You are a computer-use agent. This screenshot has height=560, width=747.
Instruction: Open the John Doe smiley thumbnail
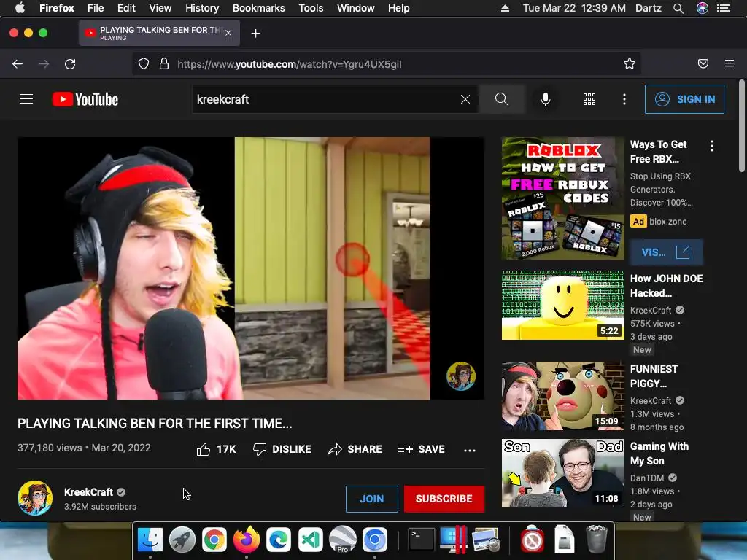coord(562,306)
